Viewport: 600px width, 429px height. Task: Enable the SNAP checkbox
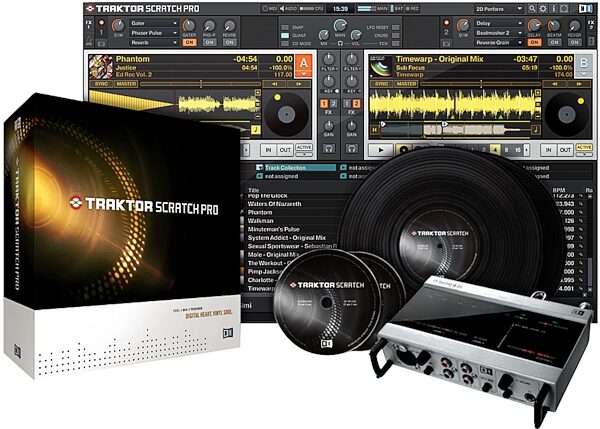click(x=285, y=28)
